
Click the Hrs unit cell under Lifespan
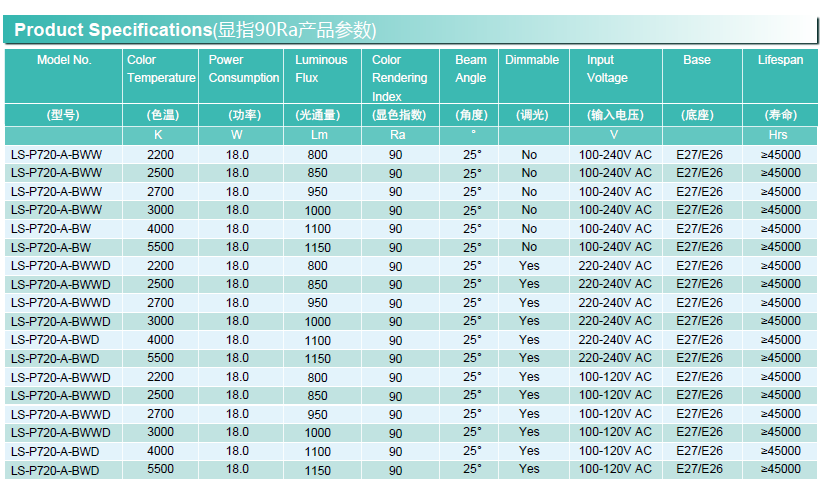tap(779, 135)
